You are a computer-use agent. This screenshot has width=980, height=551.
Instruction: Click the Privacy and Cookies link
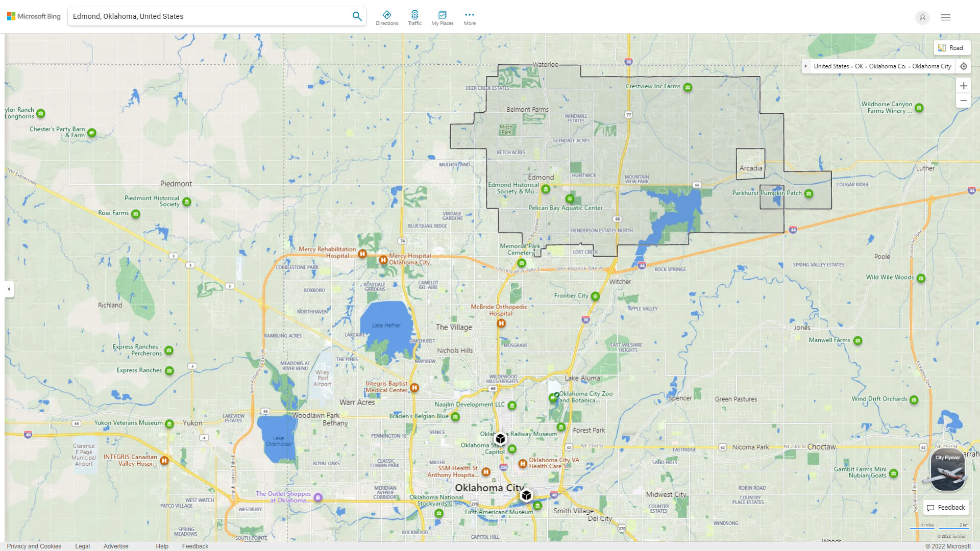click(34, 545)
